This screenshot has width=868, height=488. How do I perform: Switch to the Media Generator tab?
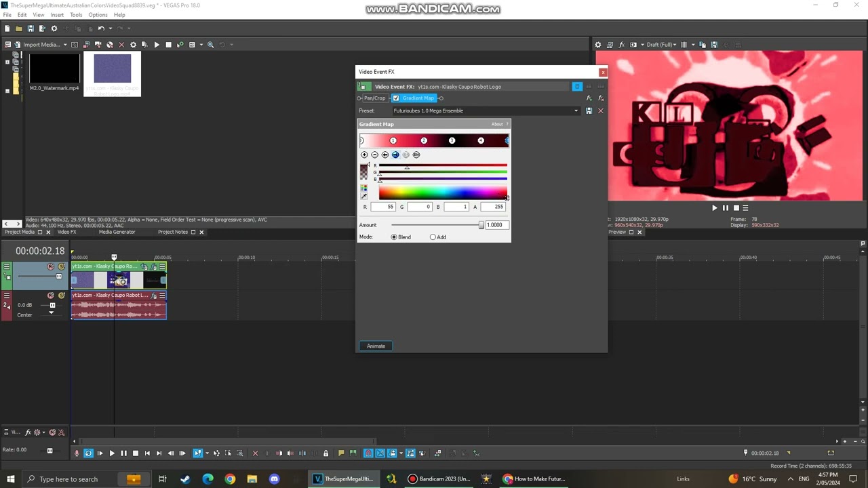(117, 232)
